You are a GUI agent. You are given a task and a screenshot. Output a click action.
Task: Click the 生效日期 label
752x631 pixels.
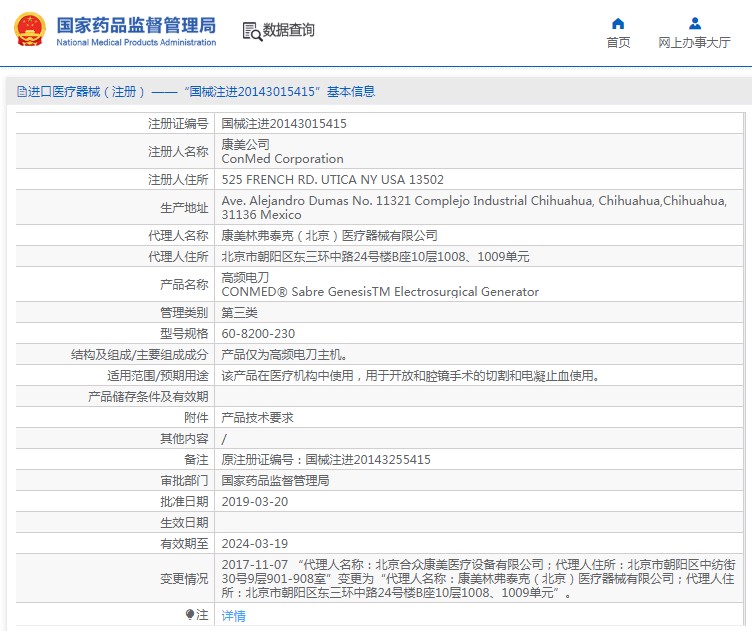(184, 523)
